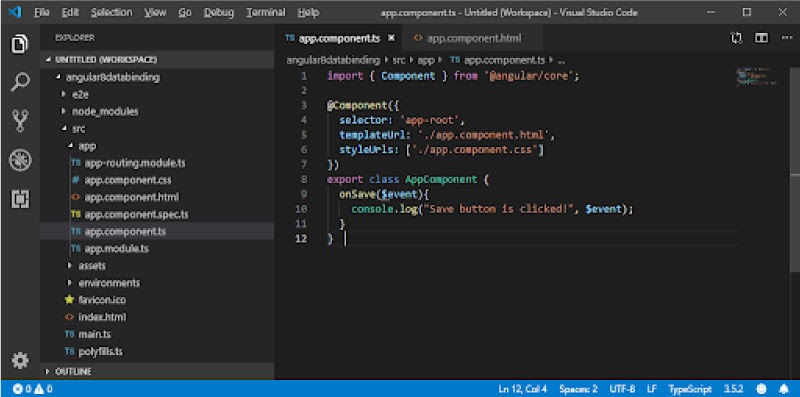Screen dimensions: 800x397
Task: Click 'templateUrl' property in code
Action: point(372,135)
